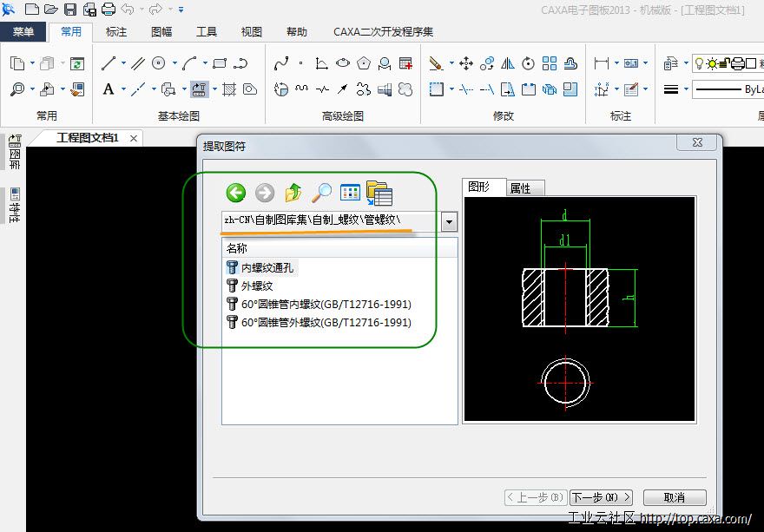Click the green back arrow in dialog
Viewport: 764px width, 532px height.
pos(235,193)
